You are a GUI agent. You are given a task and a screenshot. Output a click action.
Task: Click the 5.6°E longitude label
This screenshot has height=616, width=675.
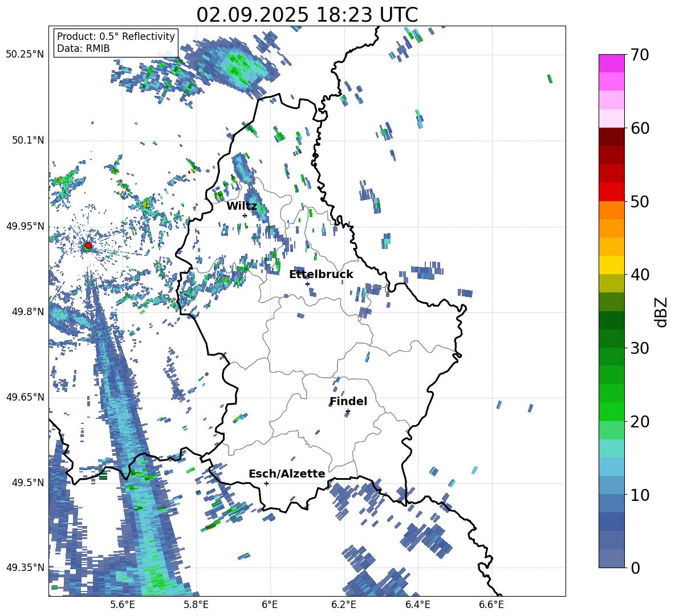click(x=122, y=605)
